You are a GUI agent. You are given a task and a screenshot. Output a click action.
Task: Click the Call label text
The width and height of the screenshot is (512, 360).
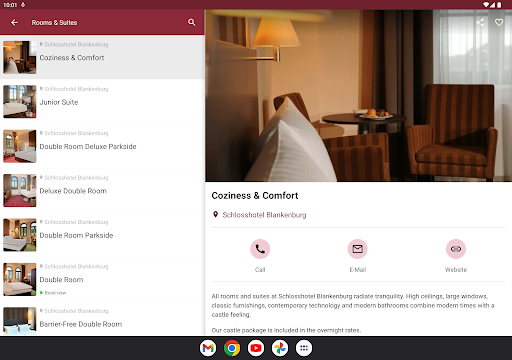pos(260,270)
